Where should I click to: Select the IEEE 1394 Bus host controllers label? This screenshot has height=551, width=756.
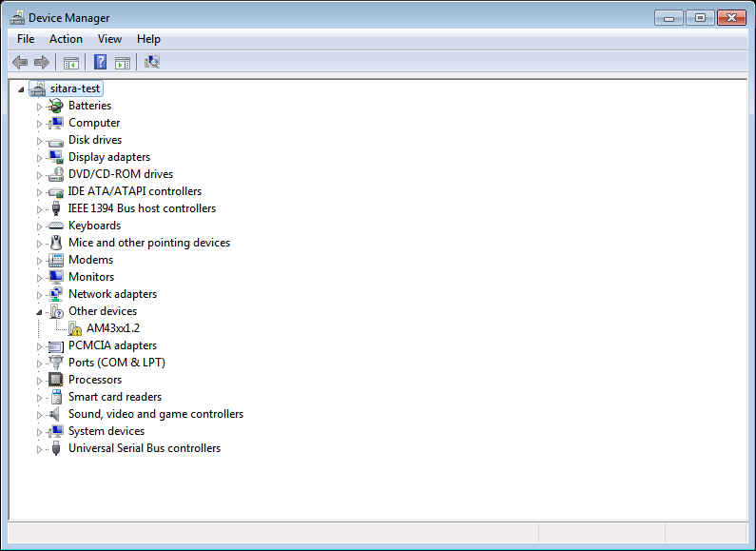(x=142, y=208)
